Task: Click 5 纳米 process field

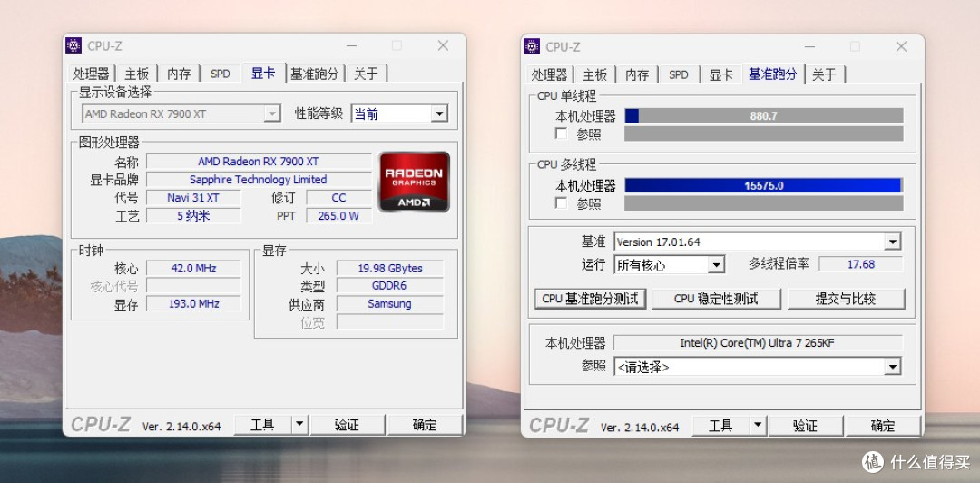Action: pos(194,216)
